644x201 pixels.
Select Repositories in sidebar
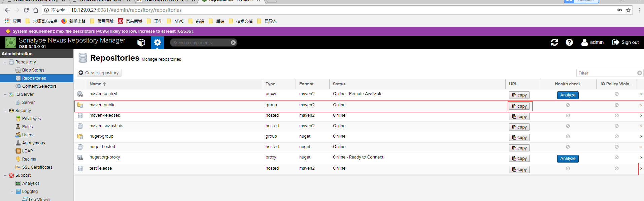pos(34,78)
